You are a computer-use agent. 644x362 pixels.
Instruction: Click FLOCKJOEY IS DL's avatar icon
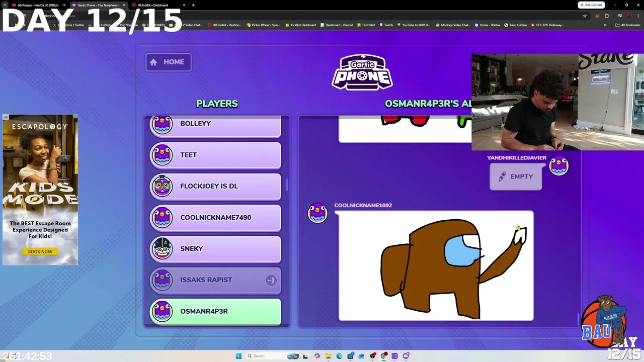click(x=162, y=186)
